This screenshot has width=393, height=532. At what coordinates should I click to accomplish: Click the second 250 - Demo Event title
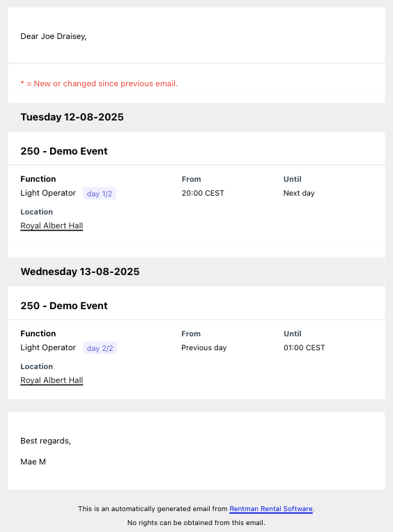(x=64, y=306)
